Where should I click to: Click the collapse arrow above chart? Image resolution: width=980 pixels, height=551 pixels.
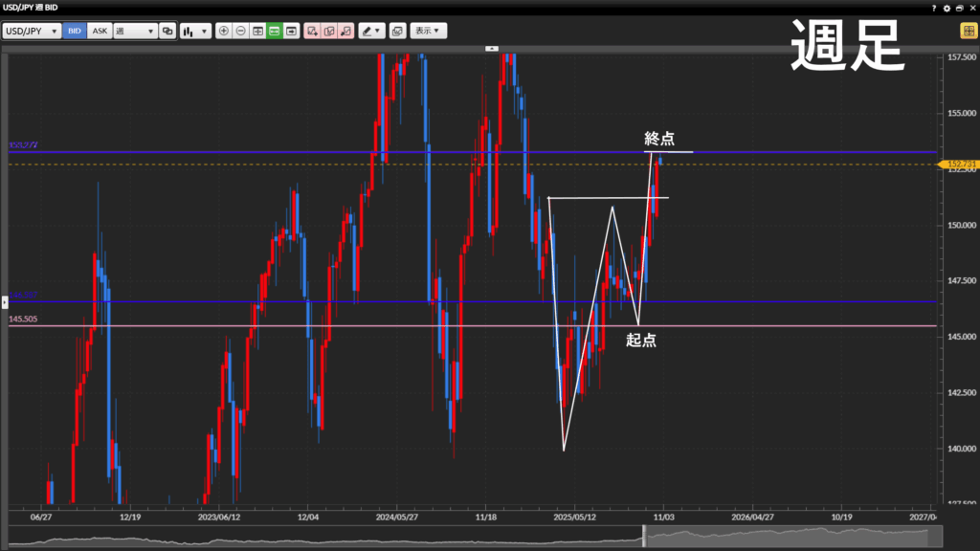tap(491, 47)
